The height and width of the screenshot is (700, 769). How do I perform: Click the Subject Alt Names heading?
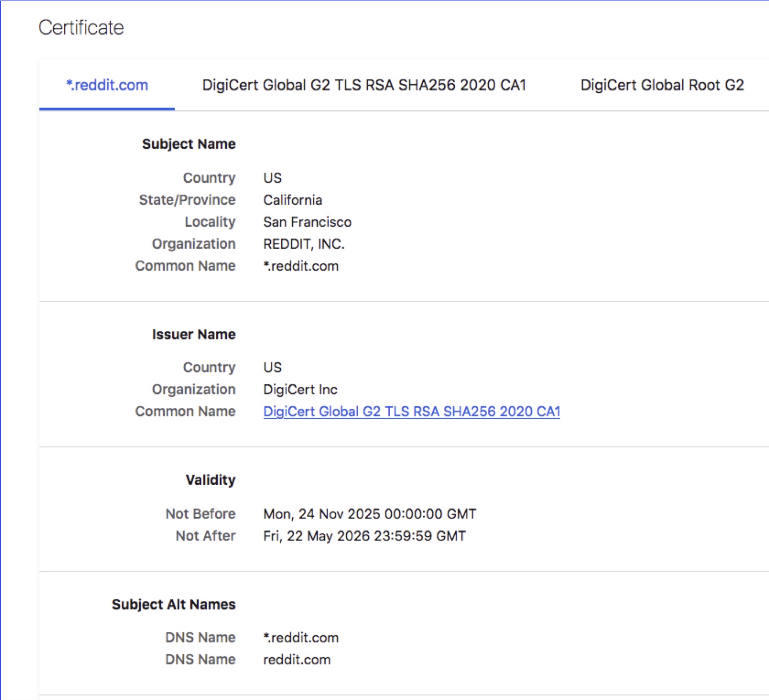point(174,604)
